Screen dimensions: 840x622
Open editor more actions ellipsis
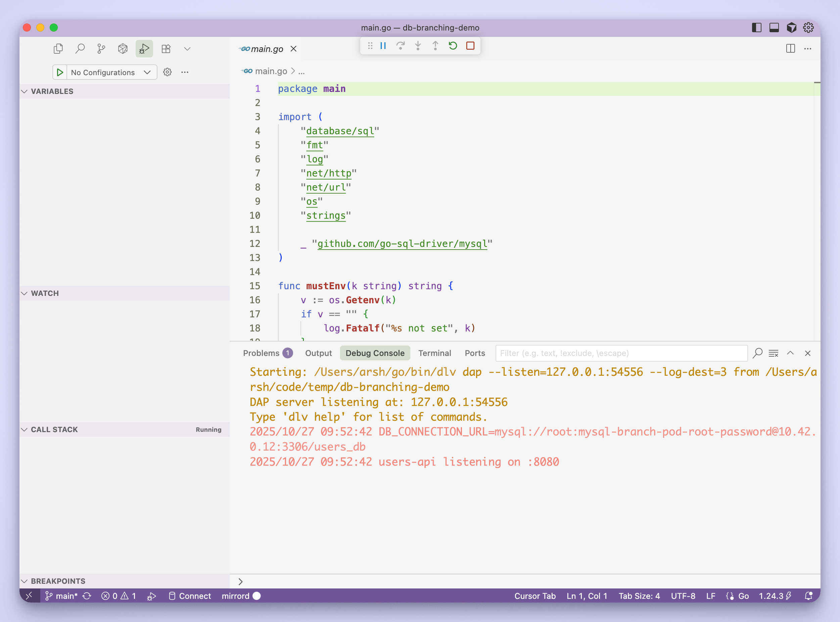click(x=808, y=49)
